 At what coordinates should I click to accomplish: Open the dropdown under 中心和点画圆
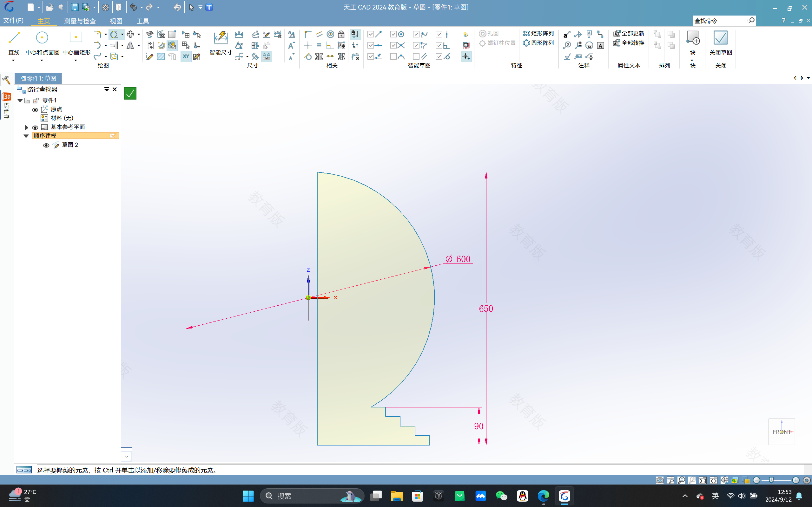(42, 60)
